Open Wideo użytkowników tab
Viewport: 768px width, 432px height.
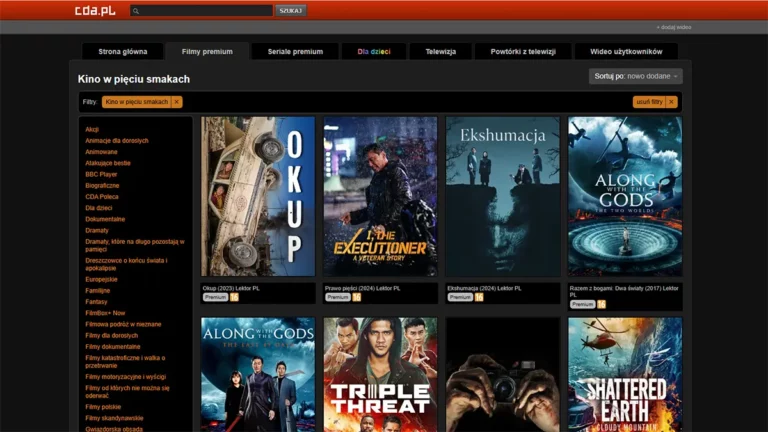626,51
